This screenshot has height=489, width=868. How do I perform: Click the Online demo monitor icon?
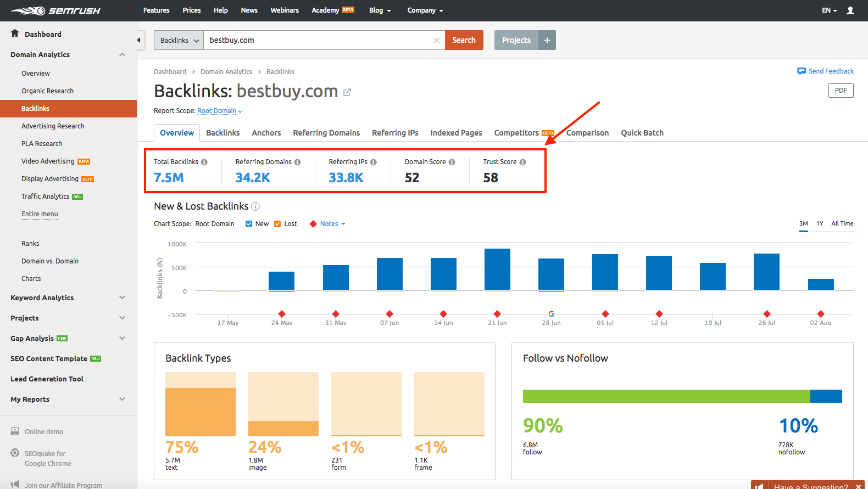click(x=15, y=431)
